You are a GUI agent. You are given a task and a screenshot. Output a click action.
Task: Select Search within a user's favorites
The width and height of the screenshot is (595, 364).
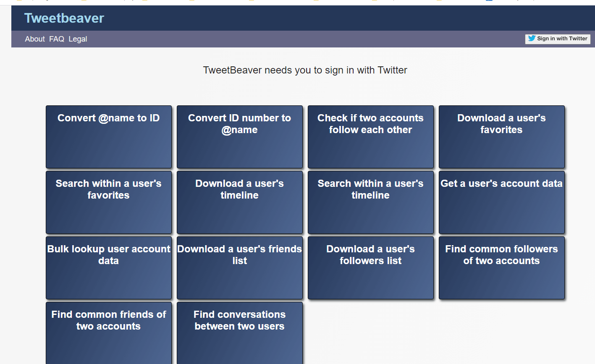click(109, 202)
